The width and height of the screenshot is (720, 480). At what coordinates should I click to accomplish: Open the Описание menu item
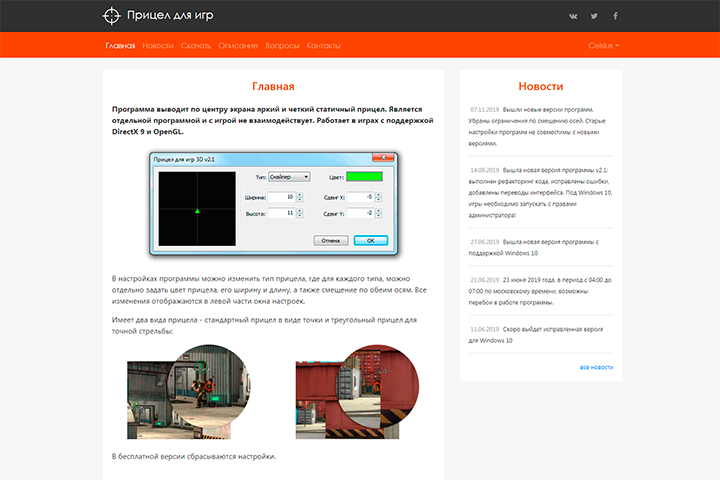(x=238, y=45)
